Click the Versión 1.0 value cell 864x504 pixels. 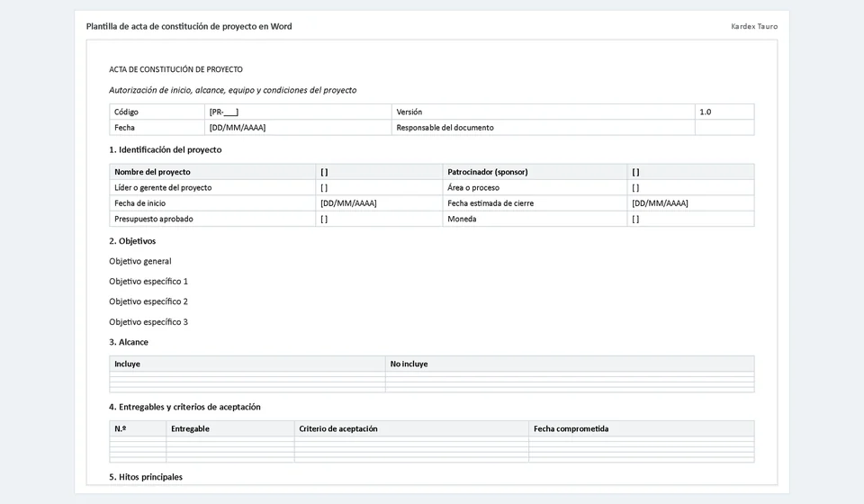(x=724, y=112)
